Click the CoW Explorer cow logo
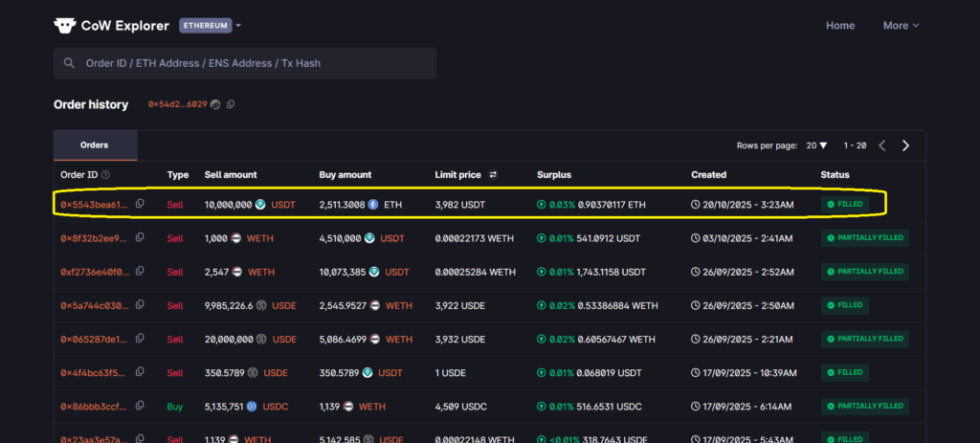980x443 pixels. (65, 26)
